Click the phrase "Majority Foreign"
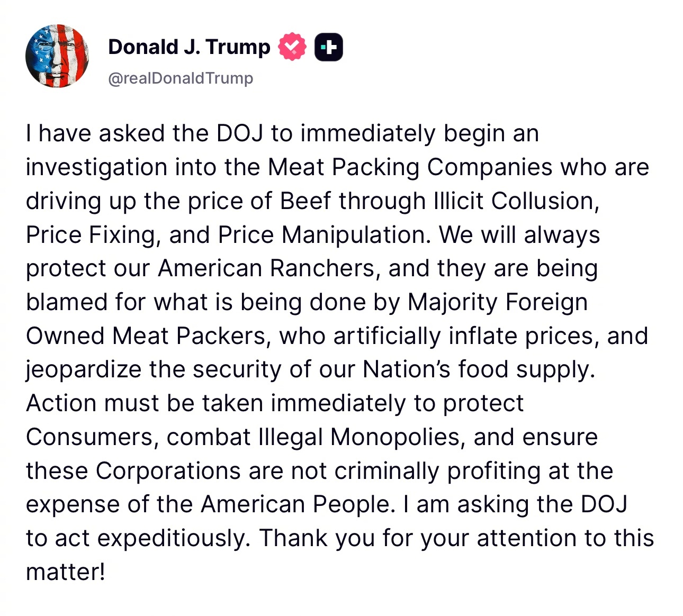The image size is (683, 616). pos(498,302)
